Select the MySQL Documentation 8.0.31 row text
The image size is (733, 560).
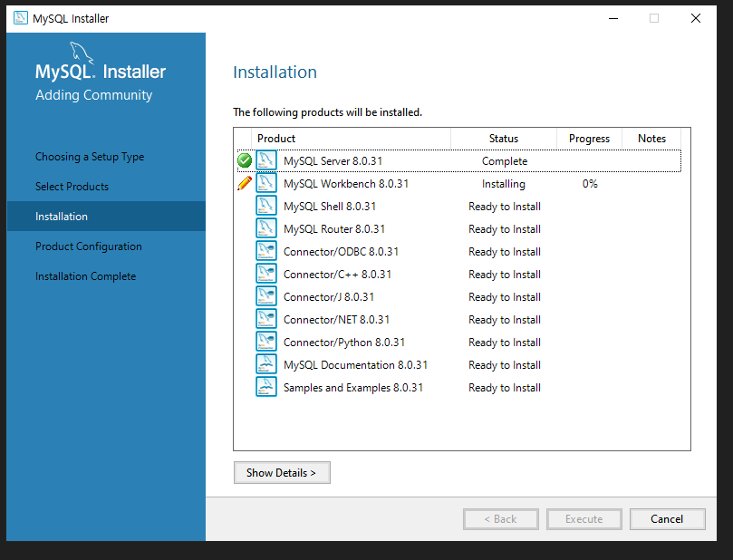pyautogui.click(x=356, y=365)
